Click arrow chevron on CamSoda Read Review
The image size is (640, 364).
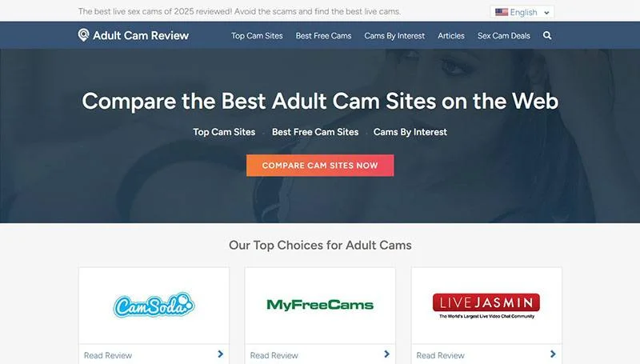pyautogui.click(x=221, y=354)
